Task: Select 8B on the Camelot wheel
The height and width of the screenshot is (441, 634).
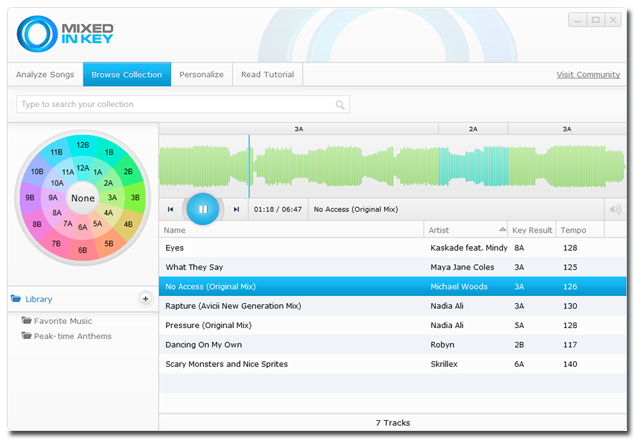Action: point(37,224)
